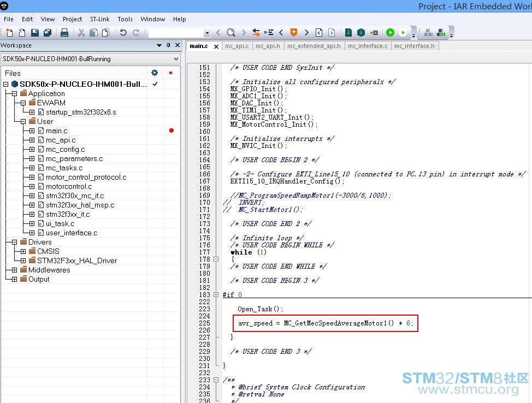This screenshot has width=532, height=403.
Task: Click the Previous Bookmark arrow icon
Action: click(281, 33)
